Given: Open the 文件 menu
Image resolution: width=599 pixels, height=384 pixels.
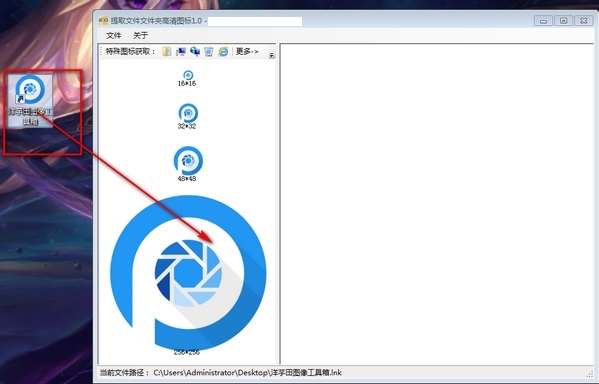Looking at the screenshot, I should (x=113, y=36).
